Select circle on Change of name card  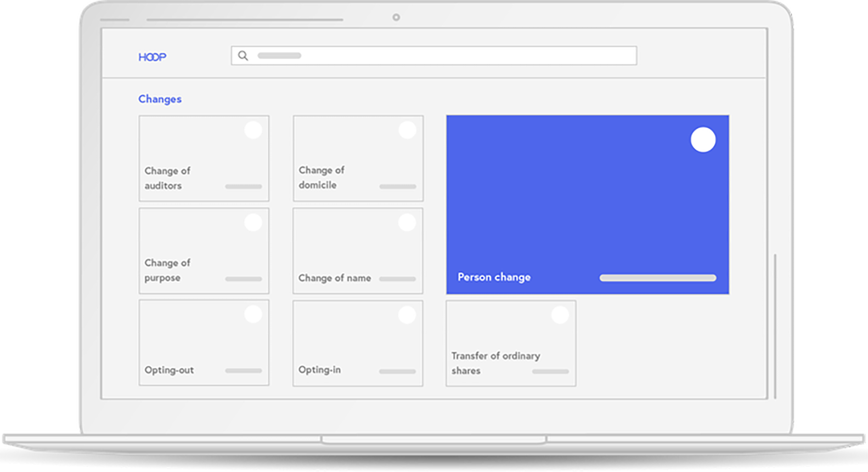pyautogui.click(x=407, y=223)
